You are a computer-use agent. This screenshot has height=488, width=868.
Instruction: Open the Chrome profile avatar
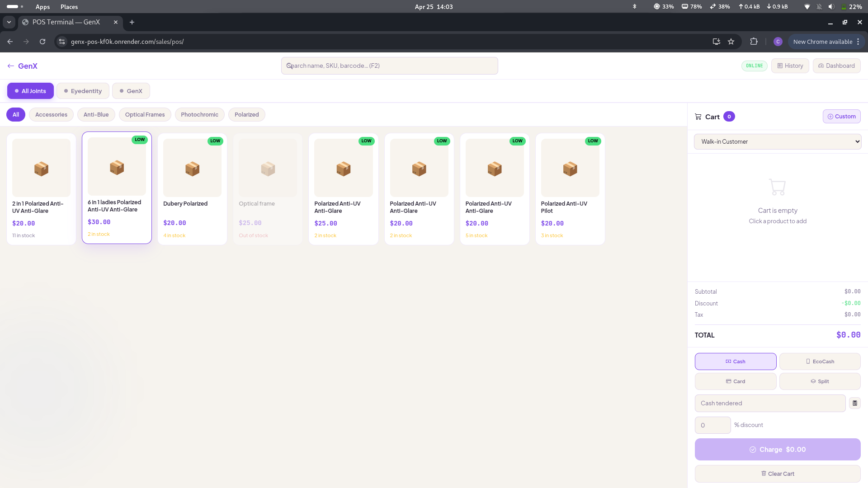(x=778, y=42)
